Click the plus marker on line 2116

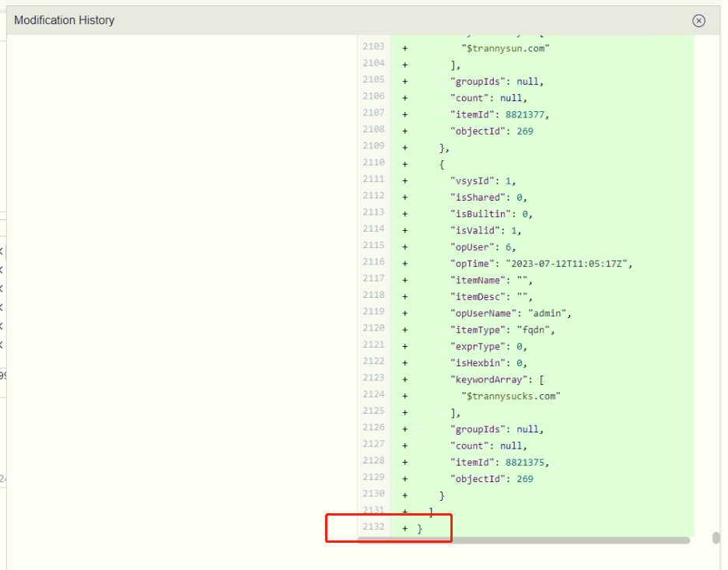(x=405, y=264)
